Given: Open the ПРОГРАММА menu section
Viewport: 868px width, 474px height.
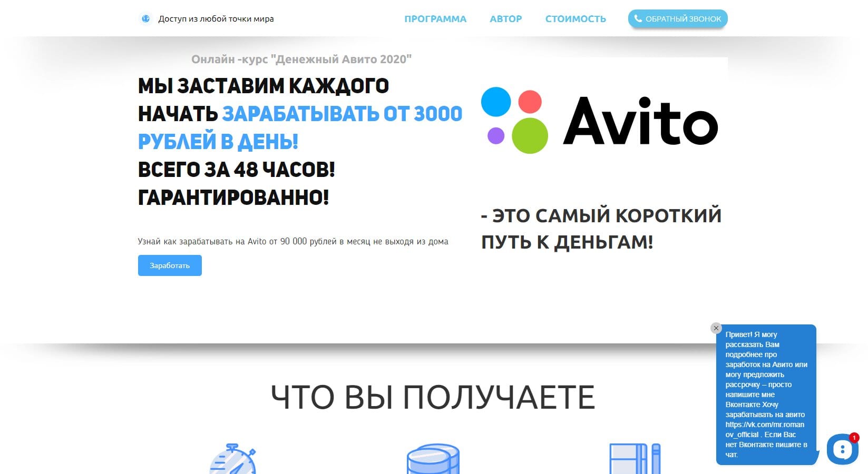Looking at the screenshot, I should tap(435, 19).
